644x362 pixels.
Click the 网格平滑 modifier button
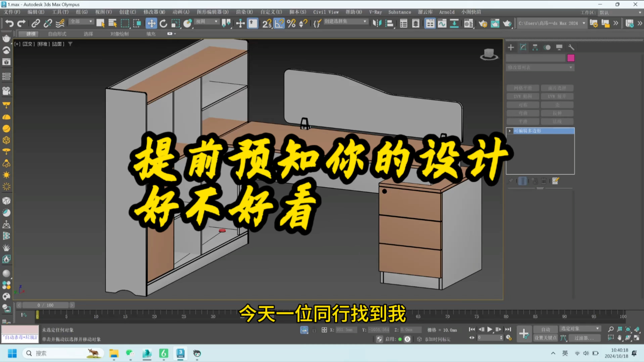coord(523,88)
